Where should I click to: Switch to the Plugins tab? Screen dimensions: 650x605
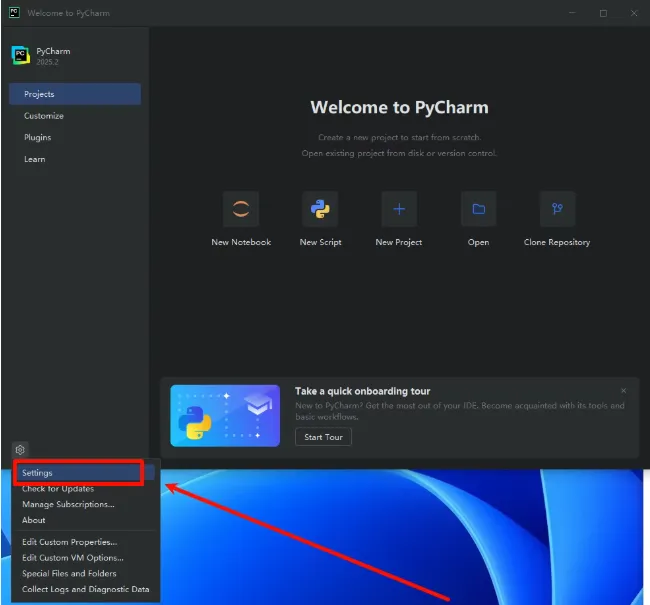point(75,137)
